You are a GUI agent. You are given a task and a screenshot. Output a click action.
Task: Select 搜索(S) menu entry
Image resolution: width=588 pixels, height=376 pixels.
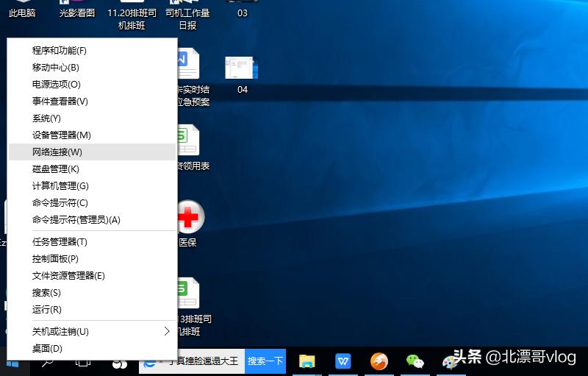click(x=92, y=293)
